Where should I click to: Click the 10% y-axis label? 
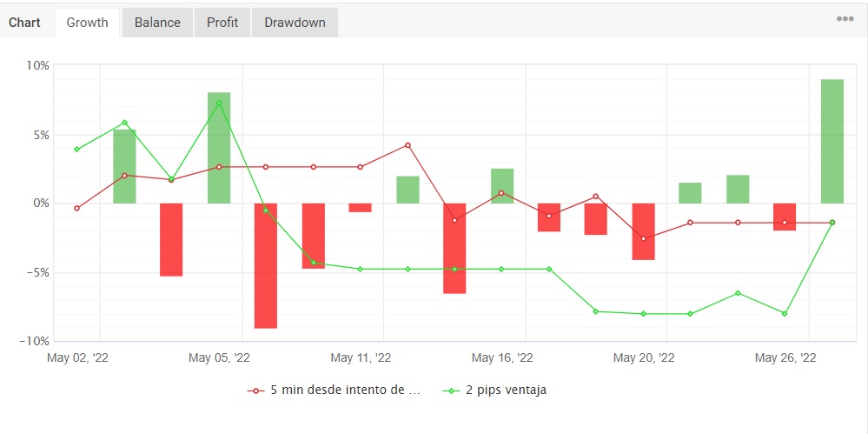(37, 65)
